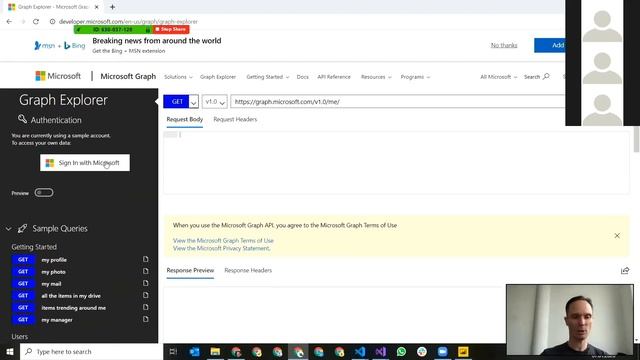Screen dimensions: 640x360
Task: Dismiss the Terms of Use notice
Action: pos(617,236)
